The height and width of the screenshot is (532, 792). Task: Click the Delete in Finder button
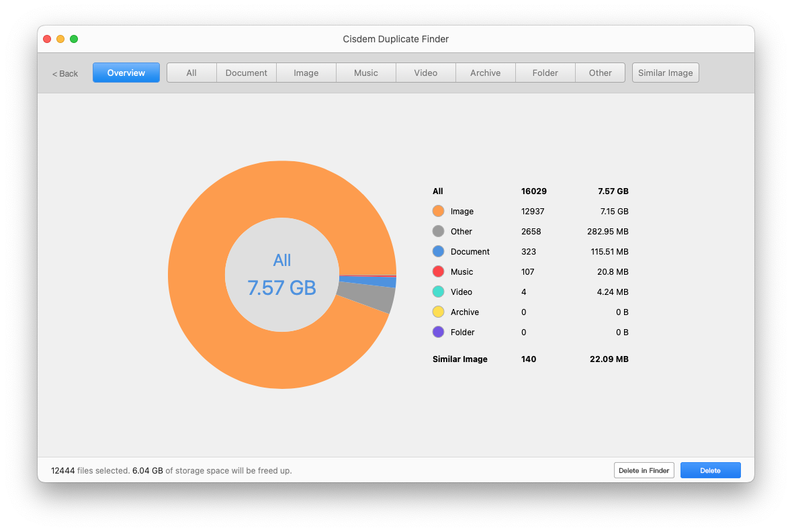tap(644, 470)
